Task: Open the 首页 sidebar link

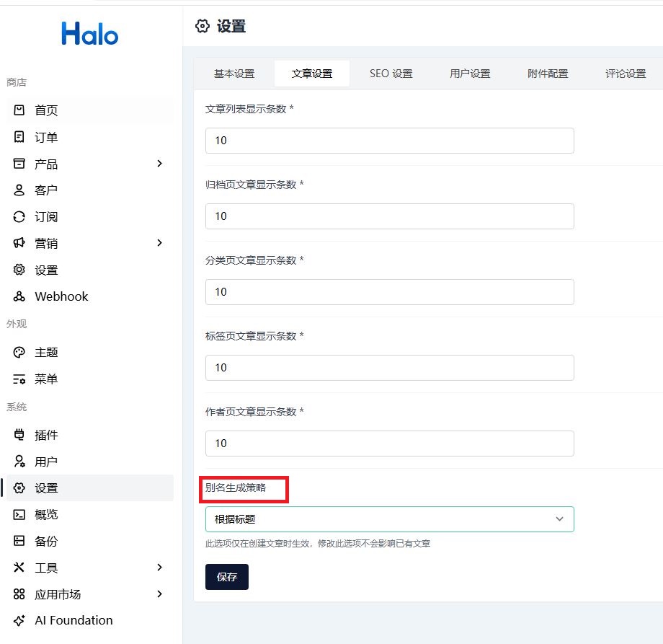Action: [90, 110]
